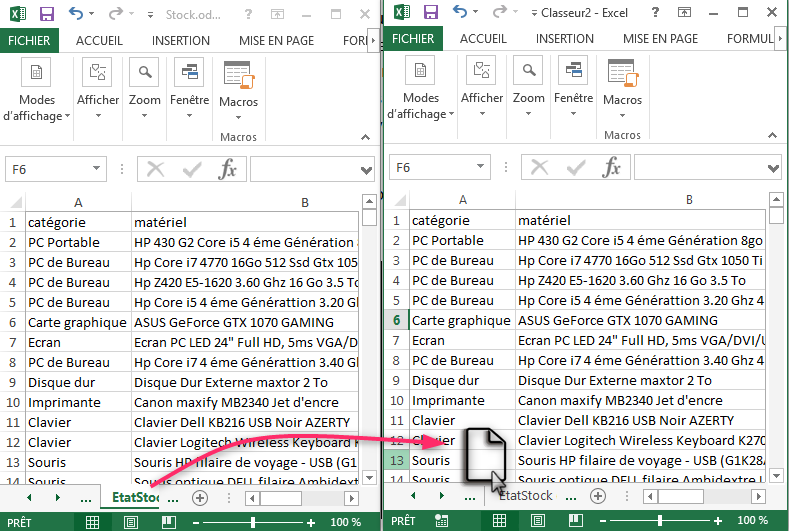Select row header 13 in Classeur2 window

point(397,461)
